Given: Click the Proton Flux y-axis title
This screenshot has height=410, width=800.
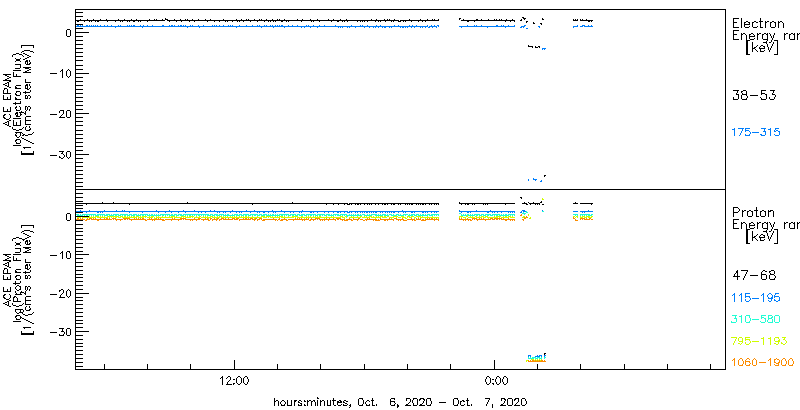Looking at the screenshot, I should [x=20, y=279].
